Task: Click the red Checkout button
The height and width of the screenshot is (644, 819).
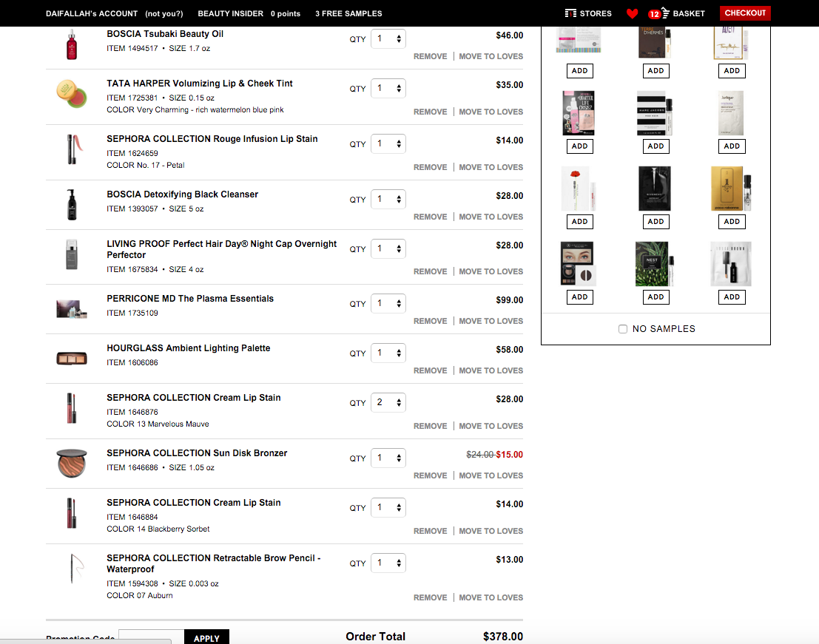Action: [x=745, y=13]
